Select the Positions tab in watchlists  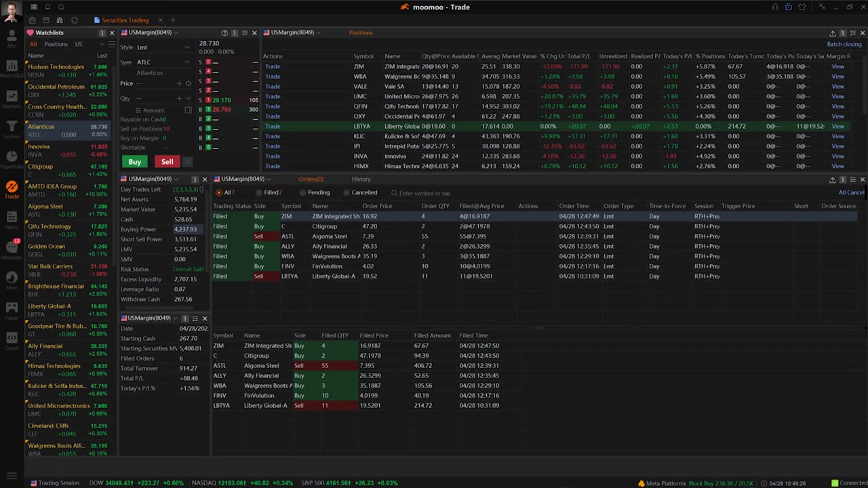point(56,44)
